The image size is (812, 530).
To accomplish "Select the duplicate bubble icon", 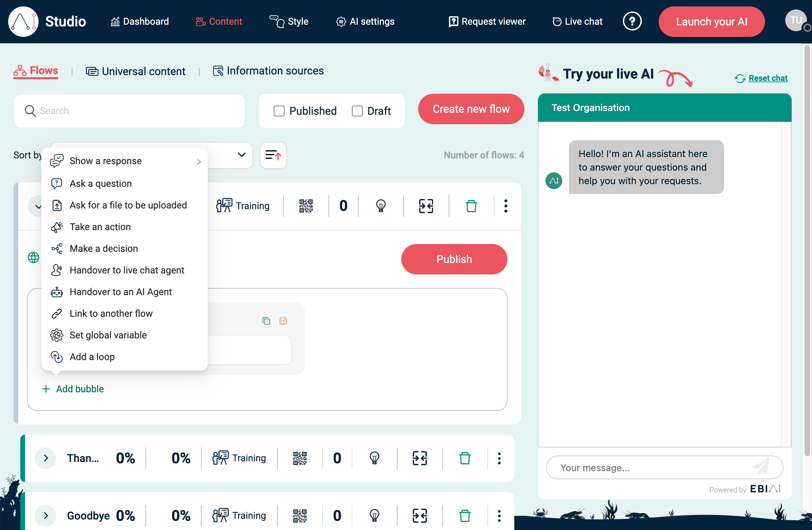I will click(x=266, y=321).
